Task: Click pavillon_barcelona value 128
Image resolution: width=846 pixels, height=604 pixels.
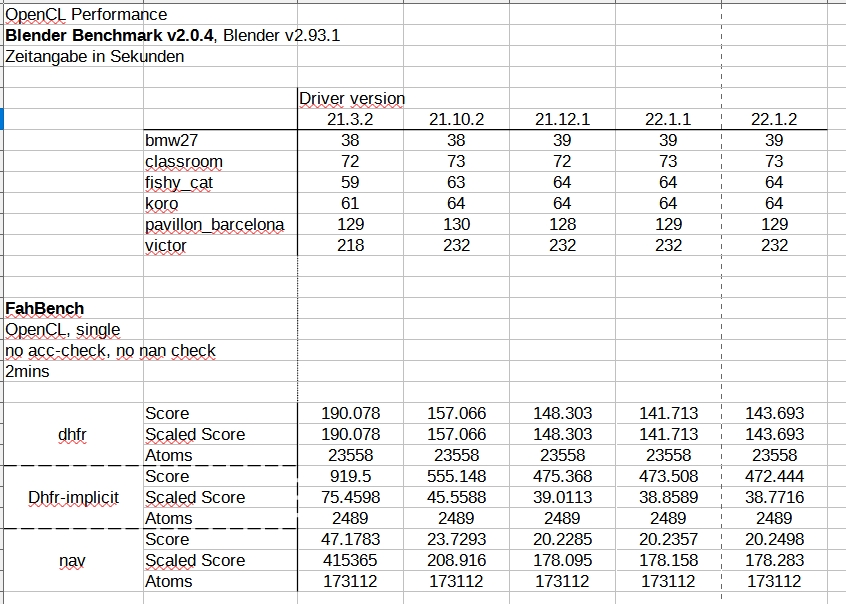Action: pos(562,225)
